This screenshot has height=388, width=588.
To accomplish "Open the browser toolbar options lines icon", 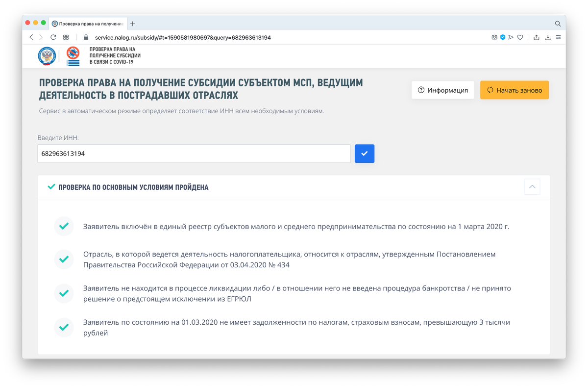I will pos(559,37).
